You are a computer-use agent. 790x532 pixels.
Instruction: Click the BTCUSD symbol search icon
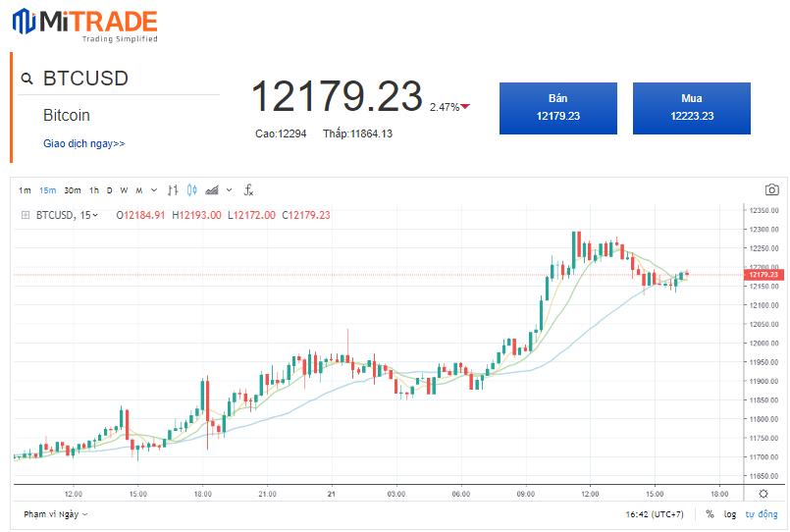pyautogui.click(x=26, y=79)
